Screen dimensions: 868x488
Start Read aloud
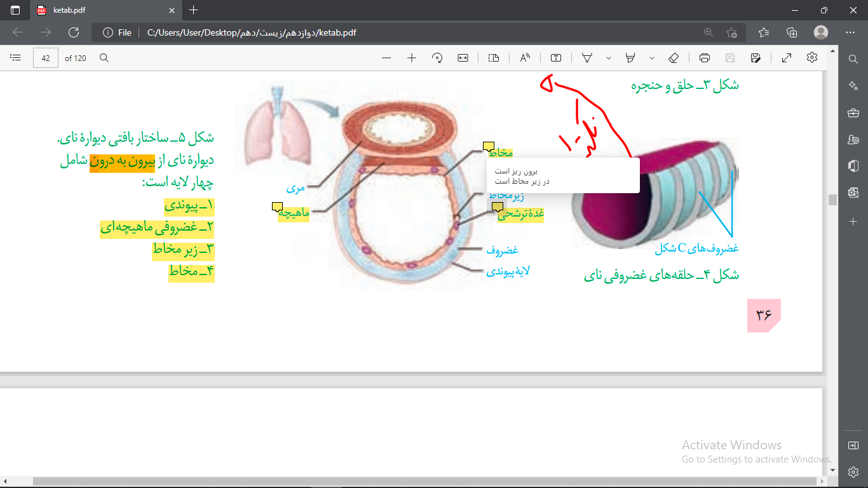pyautogui.click(x=525, y=58)
